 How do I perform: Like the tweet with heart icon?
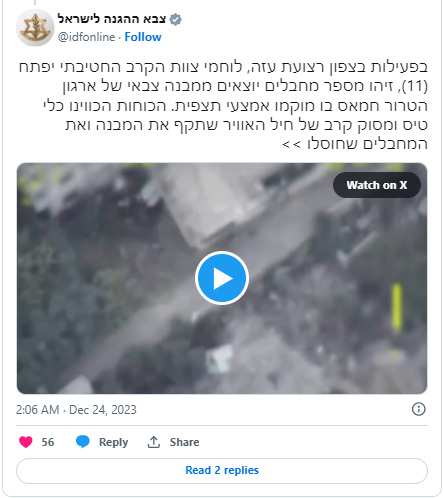pyautogui.click(x=26, y=442)
